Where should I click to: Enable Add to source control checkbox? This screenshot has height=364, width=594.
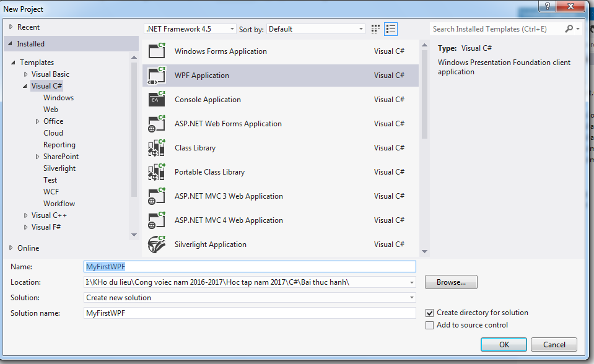[430, 325]
